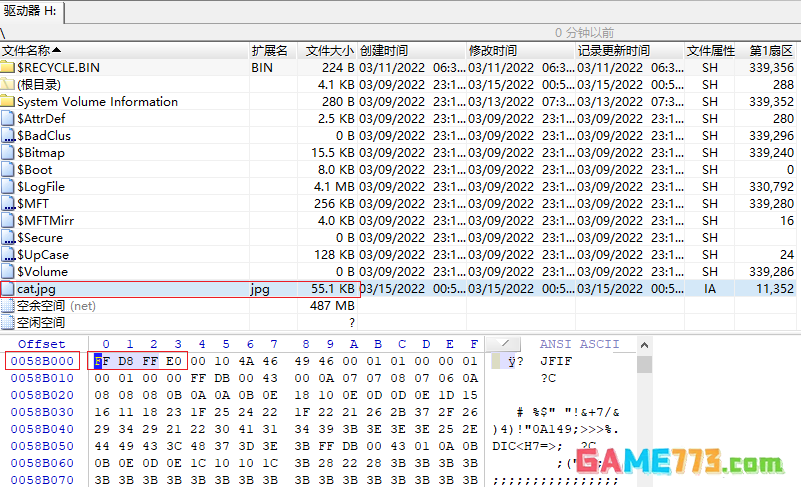Sort files by 文件大小 column header

[x=329, y=51]
